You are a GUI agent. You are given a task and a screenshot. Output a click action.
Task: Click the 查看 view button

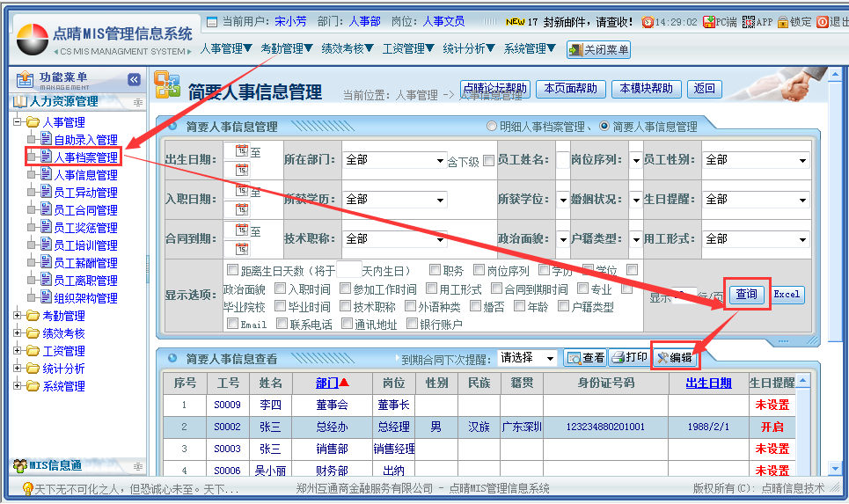[x=585, y=358]
